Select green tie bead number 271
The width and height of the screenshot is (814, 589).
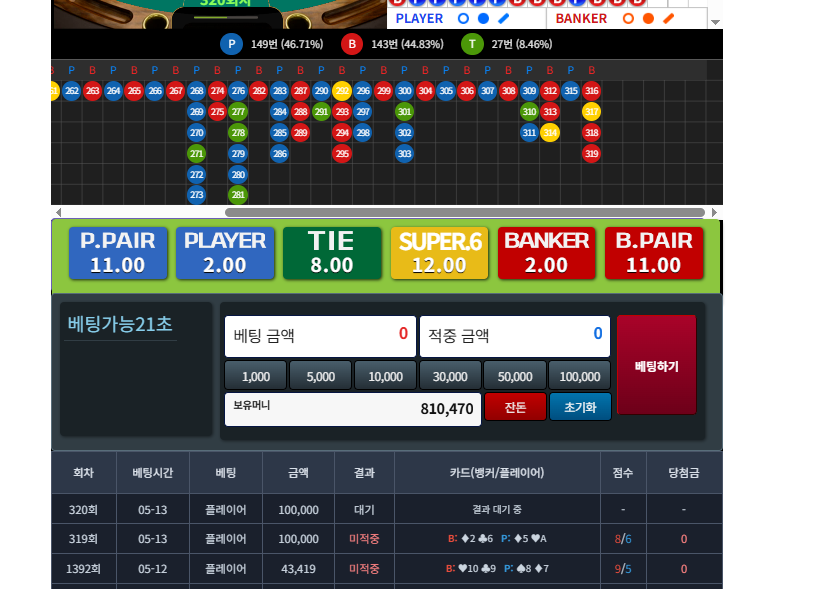coord(196,154)
